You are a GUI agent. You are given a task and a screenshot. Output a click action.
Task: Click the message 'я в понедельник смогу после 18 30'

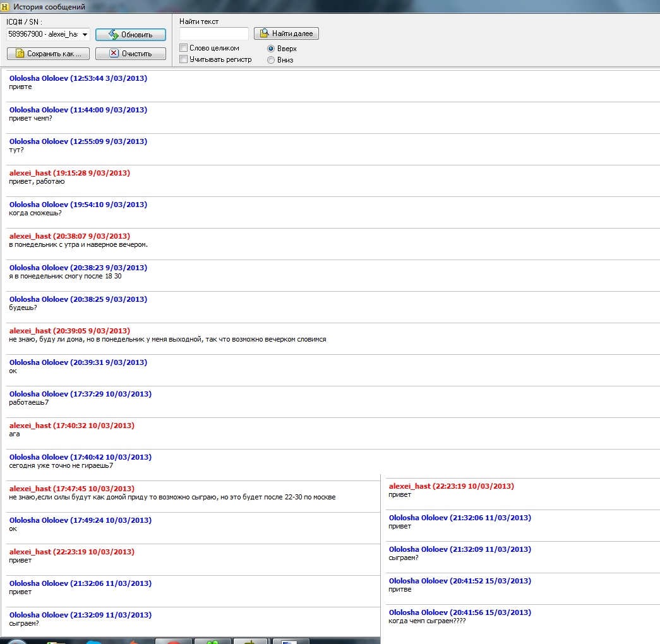[x=65, y=277]
